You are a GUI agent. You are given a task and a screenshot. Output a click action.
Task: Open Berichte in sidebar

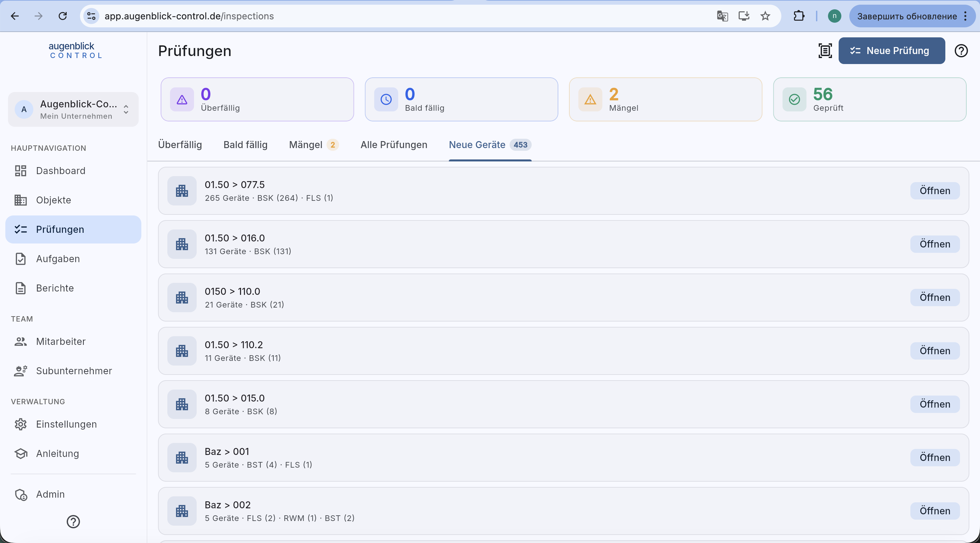[73, 288]
